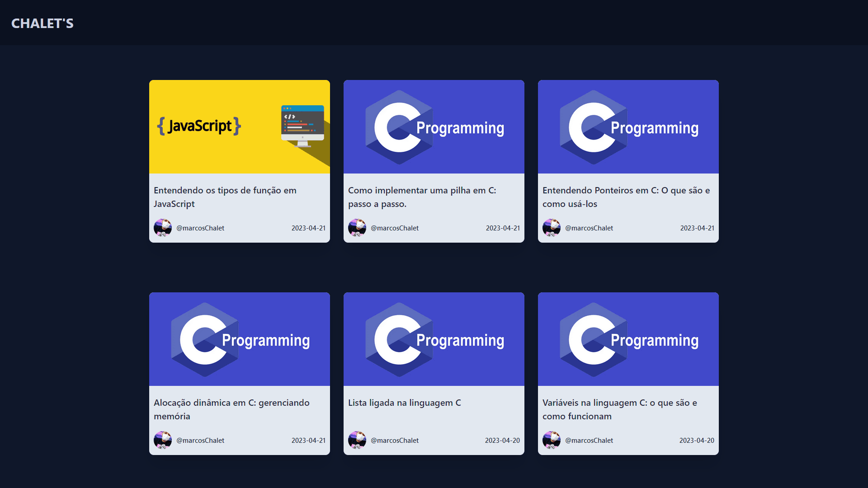Image resolution: width=868 pixels, height=488 pixels.
Task: Open title 'Lista ligada na linguagem C'
Action: coord(405,403)
